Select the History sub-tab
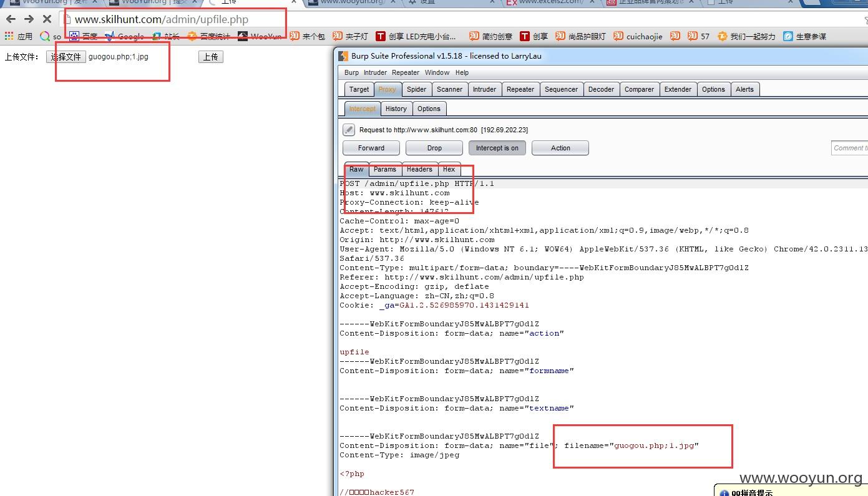868x496 pixels. [396, 109]
